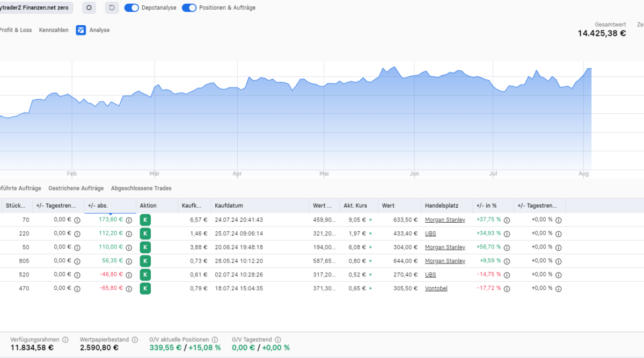
Task: Open Morgan Stanley link in 28.05.24 row
Action: [445, 261]
